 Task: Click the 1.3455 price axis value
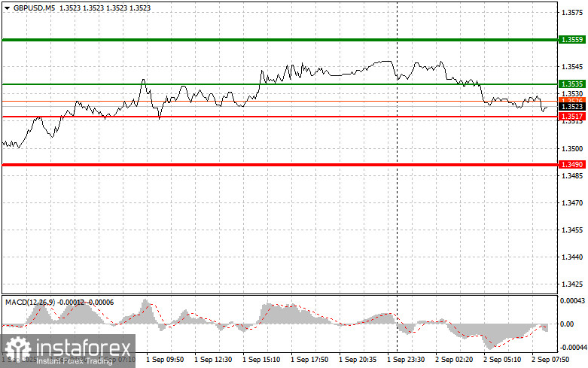tap(572, 230)
